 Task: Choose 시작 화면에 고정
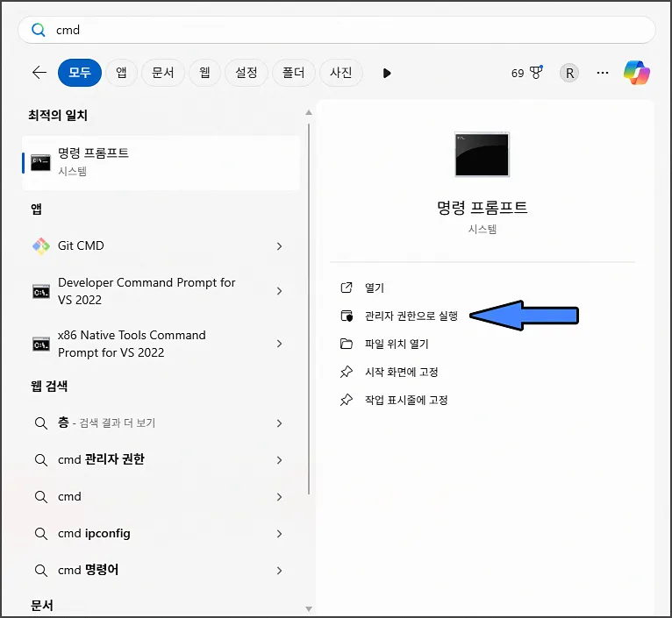(401, 372)
